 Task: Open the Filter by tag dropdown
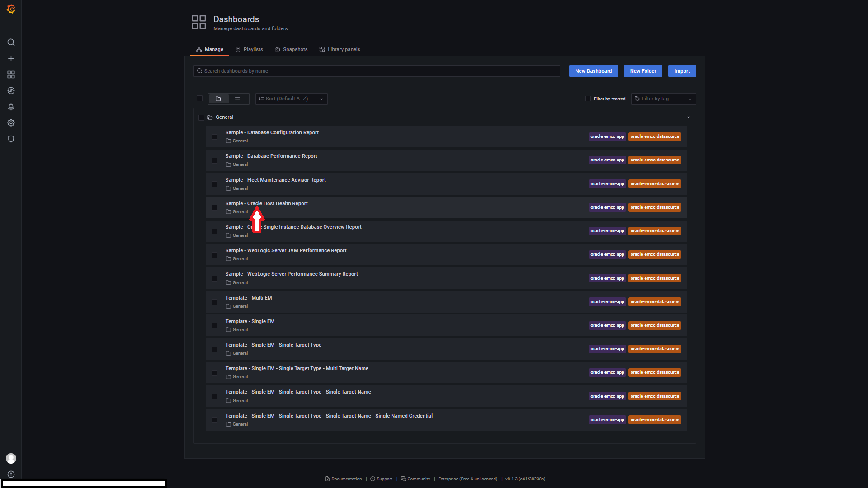point(663,99)
